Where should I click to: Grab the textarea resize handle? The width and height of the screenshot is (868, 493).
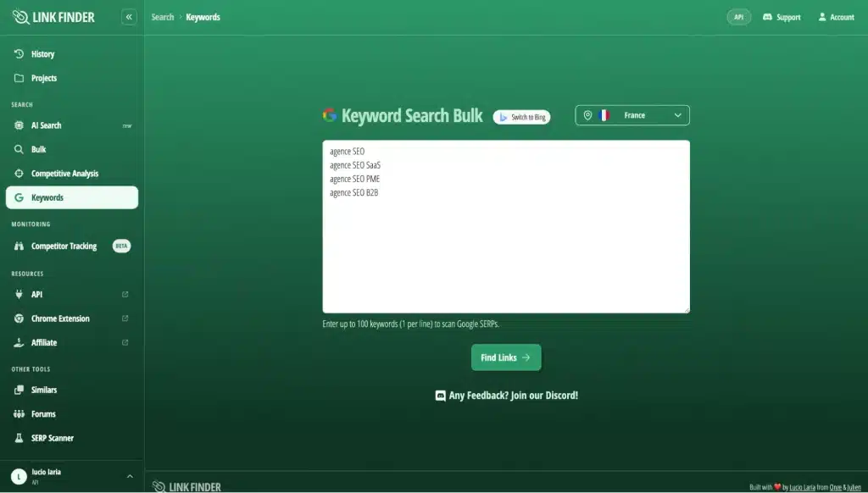687,310
